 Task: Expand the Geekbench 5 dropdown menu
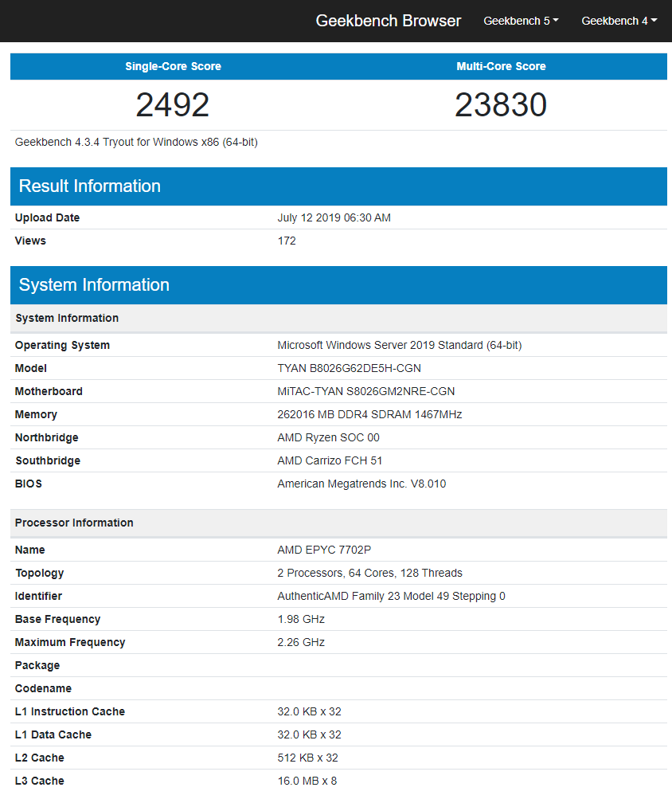click(521, 21)
